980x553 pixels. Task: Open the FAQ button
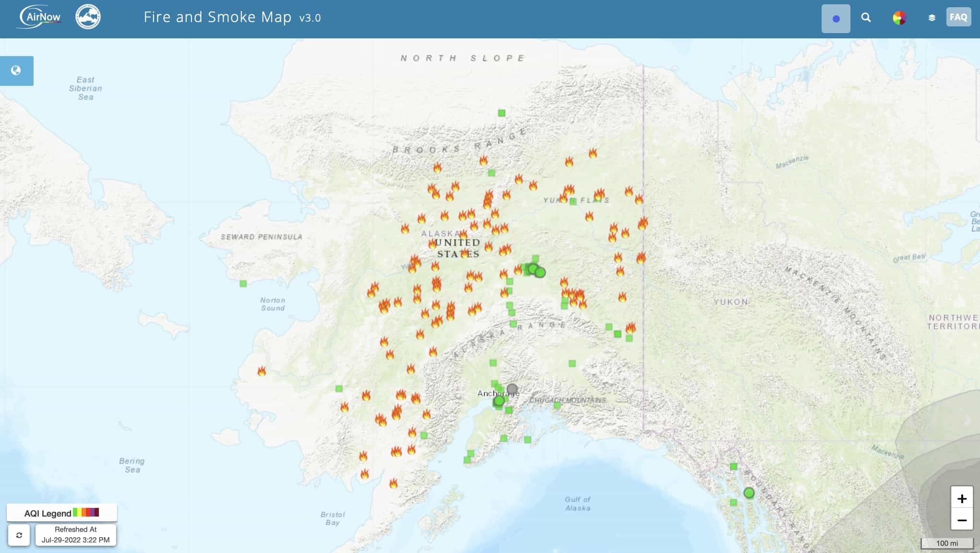(958, 17)
